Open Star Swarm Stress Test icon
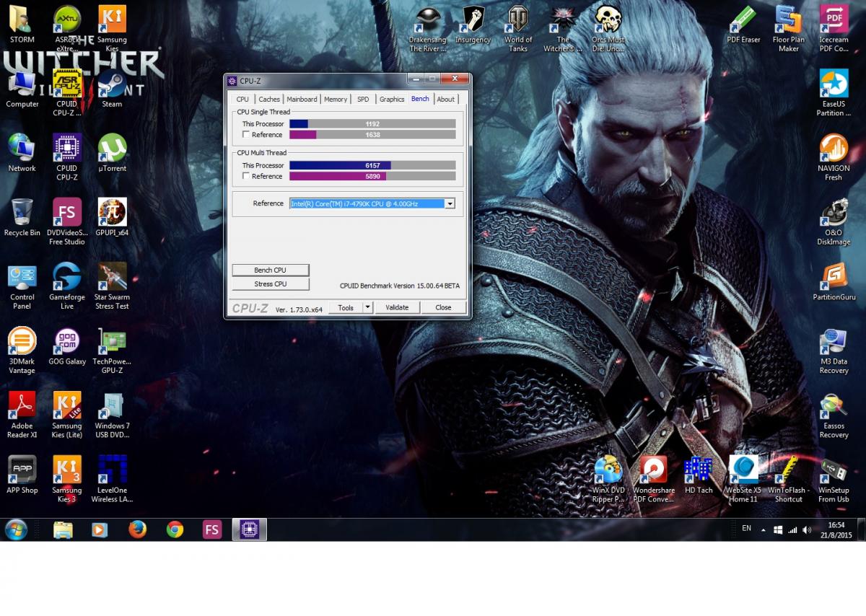The width and height of the screenshot is (866, 616). click(112, 286)
